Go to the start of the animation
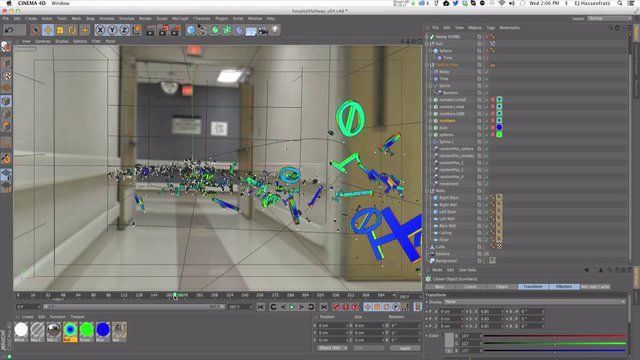This screenshot has height=360, width=640. pos(260,307)
